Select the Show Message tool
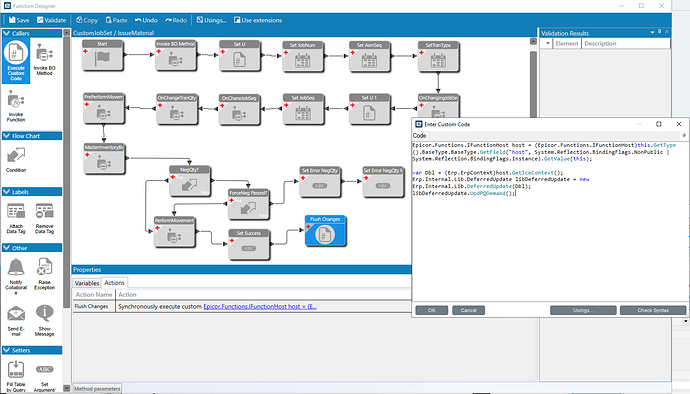The height and width of the screenshot is (394, 690). pyautogui.click(x=44, y=320)
